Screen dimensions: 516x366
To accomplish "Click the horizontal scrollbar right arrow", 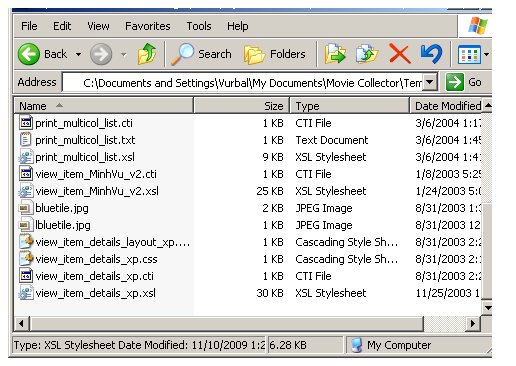I will click(473, 323).
